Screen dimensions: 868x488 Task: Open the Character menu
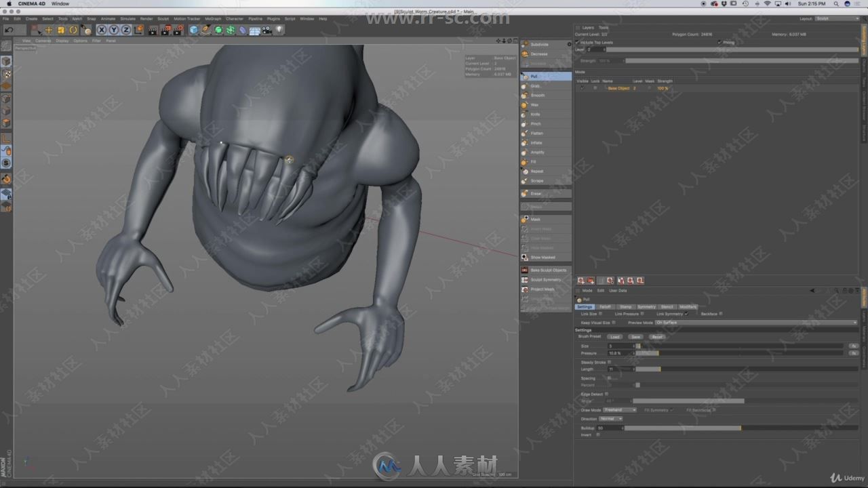(235, 18)
